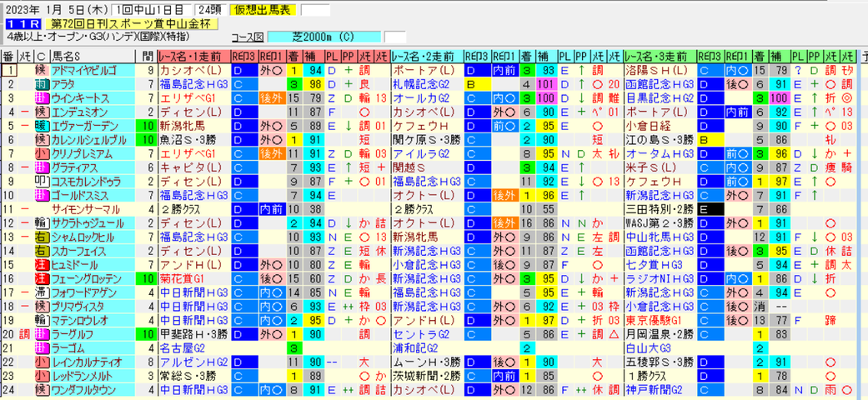Click the 小 badge beside クリノプレミアム
Viewport: 868px width, 400px height.
coord(42,153)
